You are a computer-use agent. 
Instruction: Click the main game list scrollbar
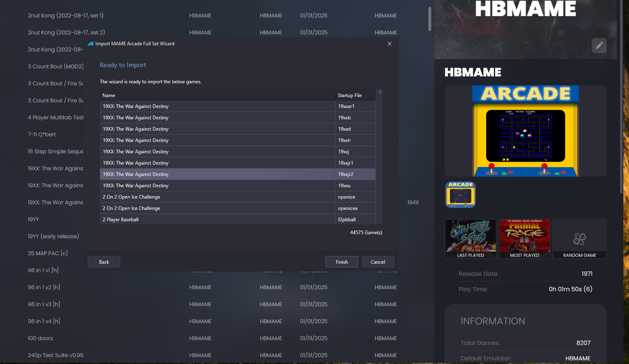coord(430,19)
